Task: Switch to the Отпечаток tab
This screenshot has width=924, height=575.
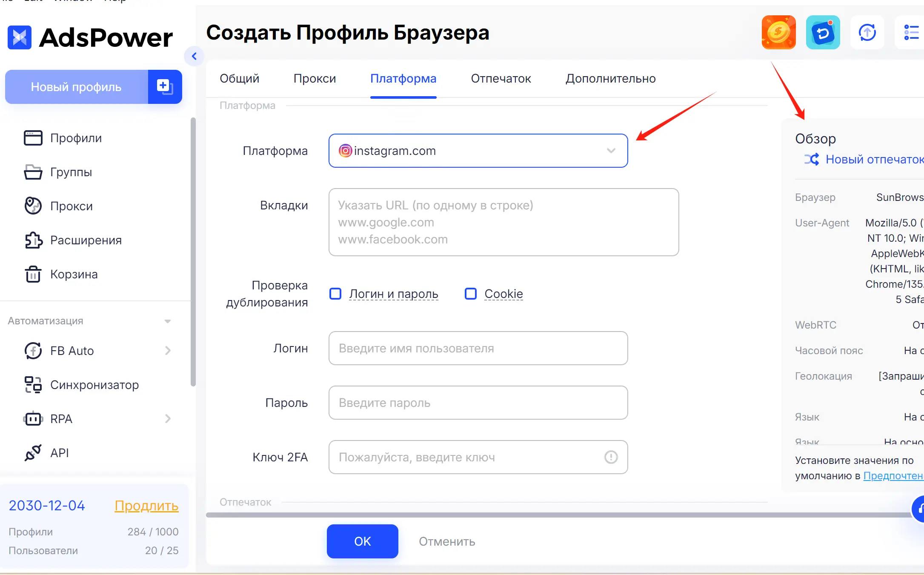Action: coord(501,79)
